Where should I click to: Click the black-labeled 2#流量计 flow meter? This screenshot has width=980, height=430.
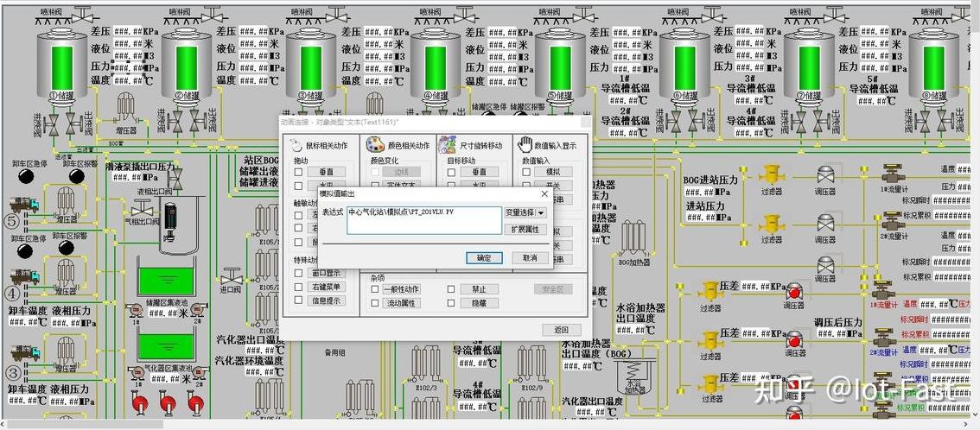[893, 221]
